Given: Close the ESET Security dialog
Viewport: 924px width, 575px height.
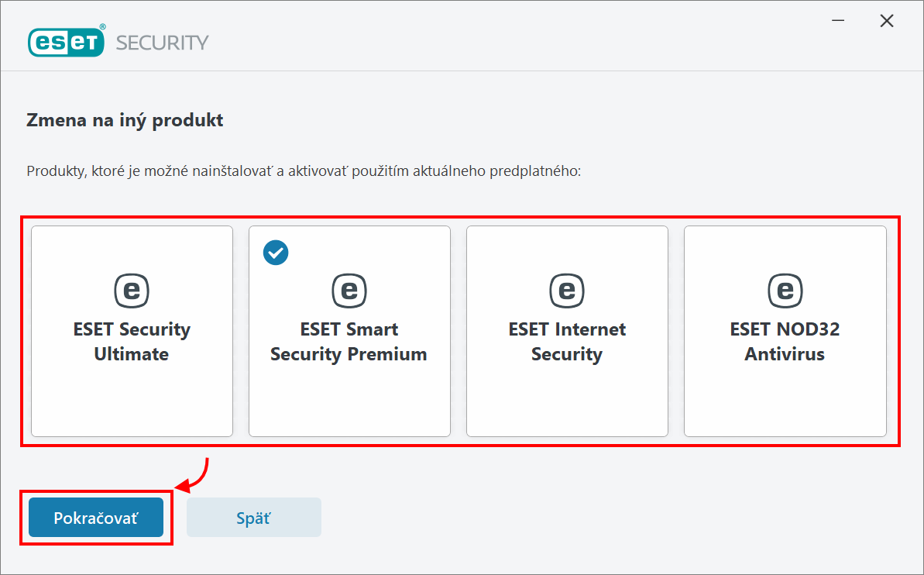Looking at the screenshot, I should pos(887,21).
